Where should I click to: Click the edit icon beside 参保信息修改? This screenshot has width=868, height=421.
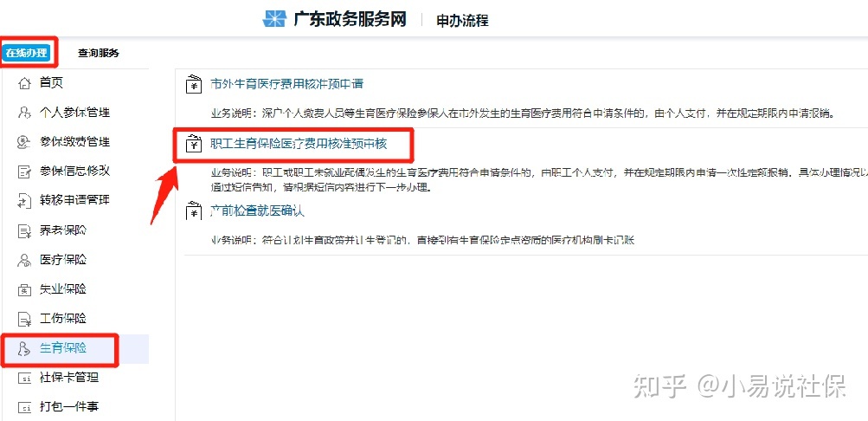click(24, 172)
